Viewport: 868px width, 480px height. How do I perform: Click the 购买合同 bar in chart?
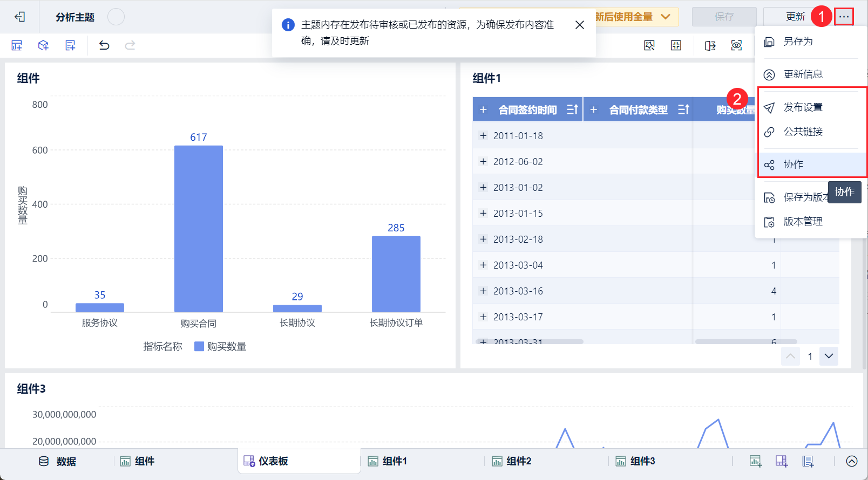(x=198, y=228)
